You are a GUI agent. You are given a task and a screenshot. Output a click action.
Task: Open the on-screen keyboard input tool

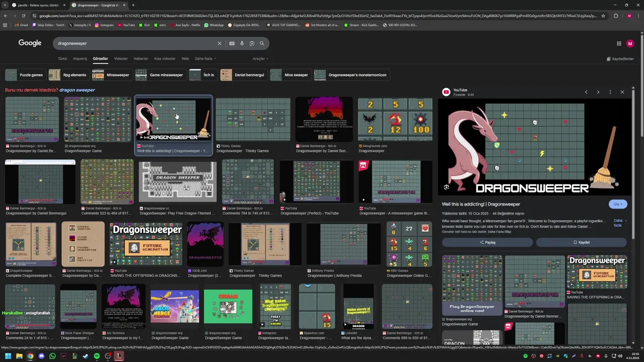[232, 43]
